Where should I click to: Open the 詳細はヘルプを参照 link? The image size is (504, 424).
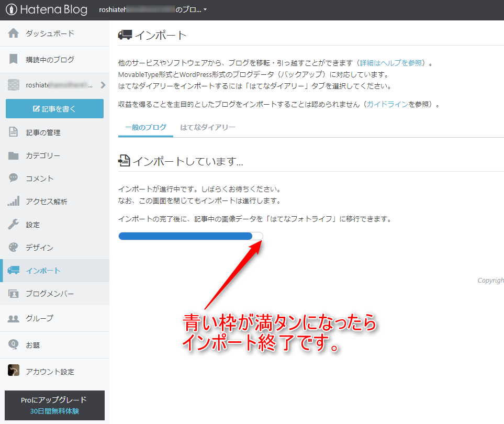(391, 63)
